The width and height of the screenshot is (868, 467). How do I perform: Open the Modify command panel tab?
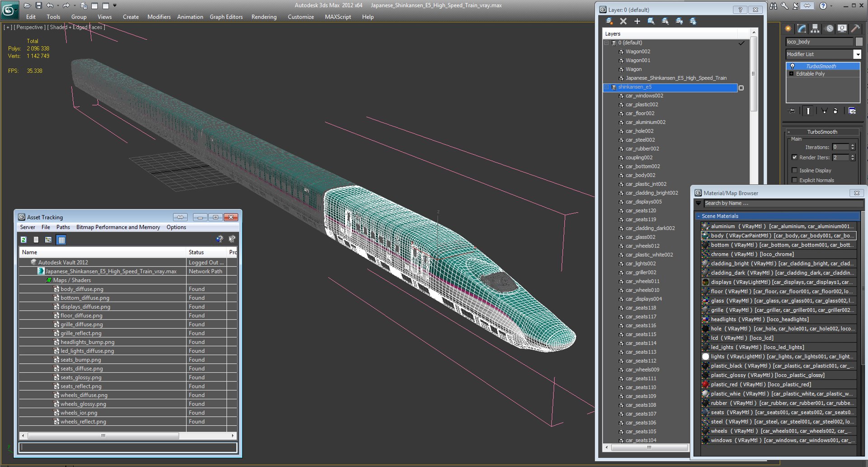click(x=802, y=29)
